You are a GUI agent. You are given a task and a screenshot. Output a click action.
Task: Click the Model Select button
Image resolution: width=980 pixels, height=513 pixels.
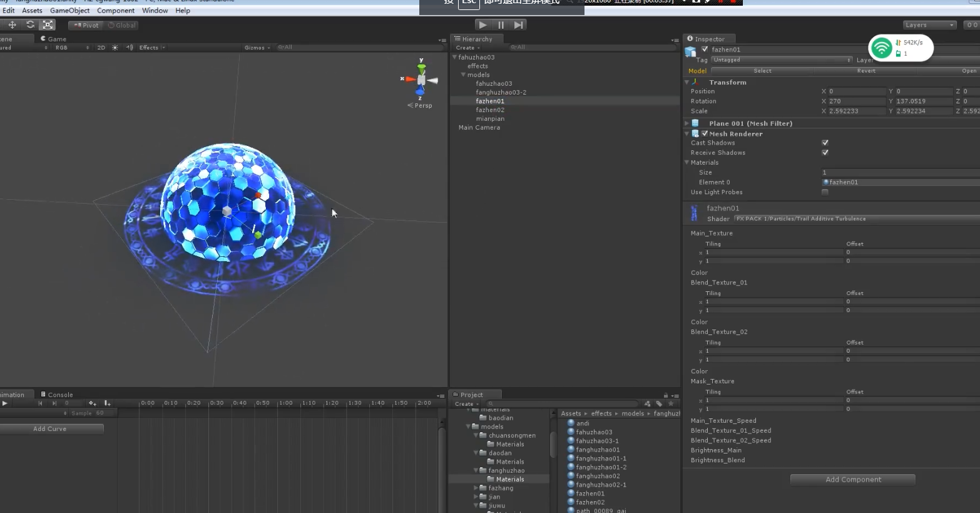coord(762,71)
